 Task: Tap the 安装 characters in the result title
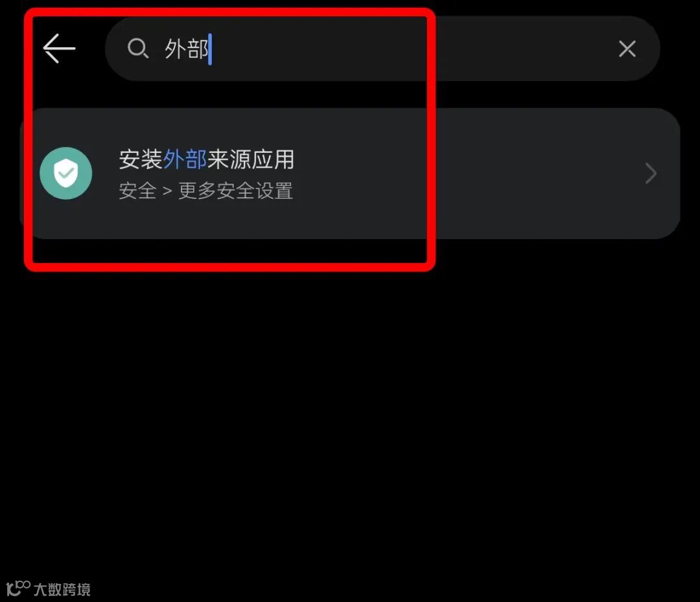pos(141,159)
